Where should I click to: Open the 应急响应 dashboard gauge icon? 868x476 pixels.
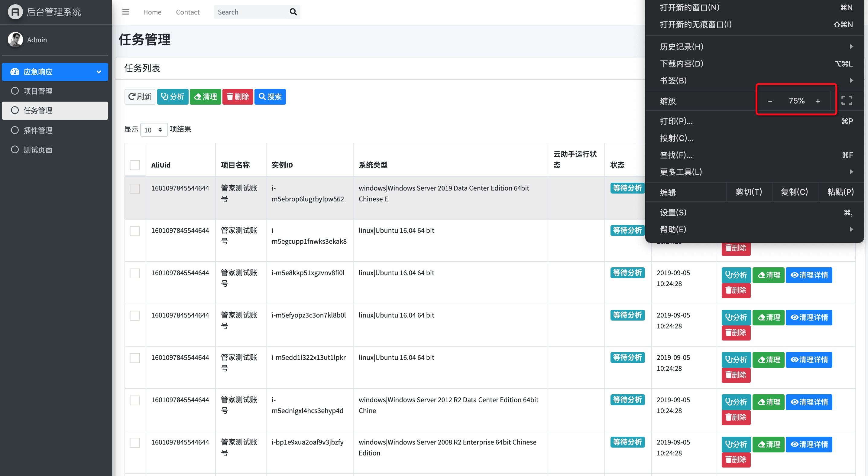point(15,72)
